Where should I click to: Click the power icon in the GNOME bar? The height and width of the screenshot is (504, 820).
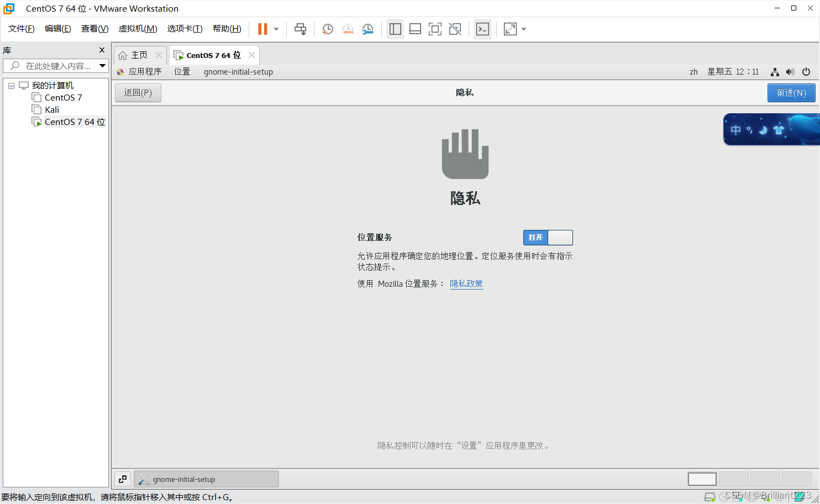click(806, 72)
